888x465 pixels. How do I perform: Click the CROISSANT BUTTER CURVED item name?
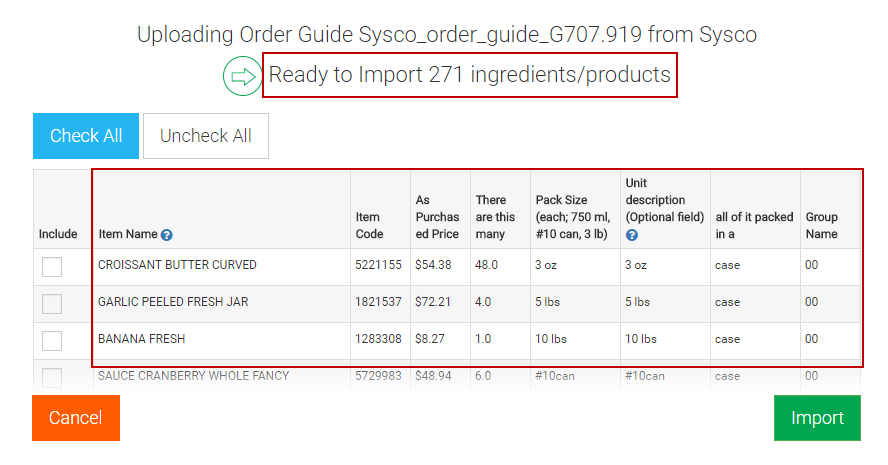click(x=177, y=265)
